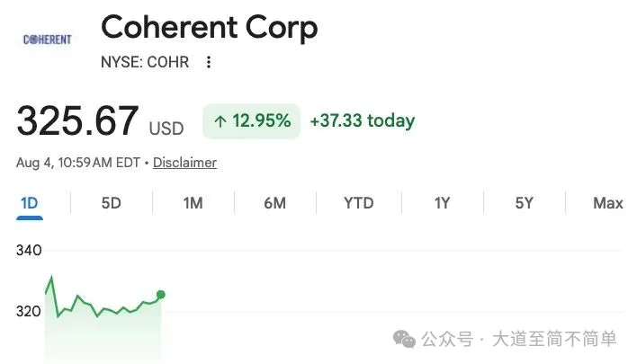Show the 6M chart range
This screenshot has height=364, width=637.
(275, 203)
